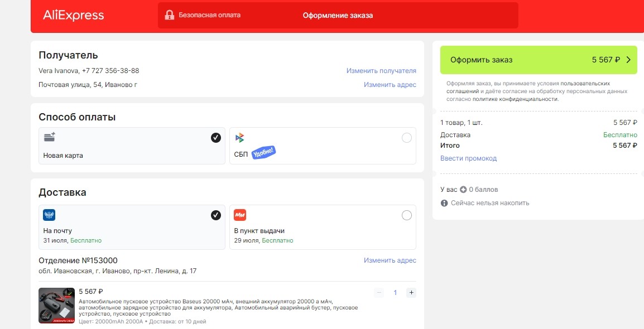Click 'Безопасная оплата' header text
This screenshot has width=644, height=329.
(x=209, y=15)
